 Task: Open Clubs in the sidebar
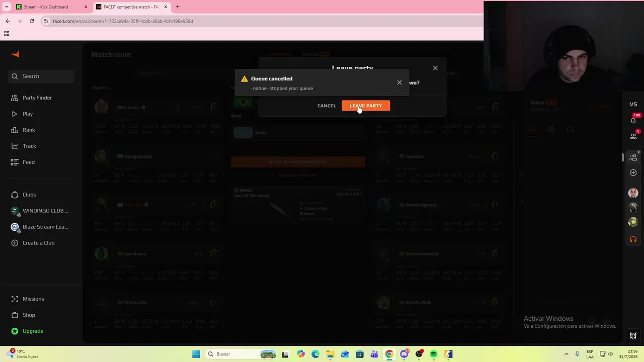(x=29, y=195)
